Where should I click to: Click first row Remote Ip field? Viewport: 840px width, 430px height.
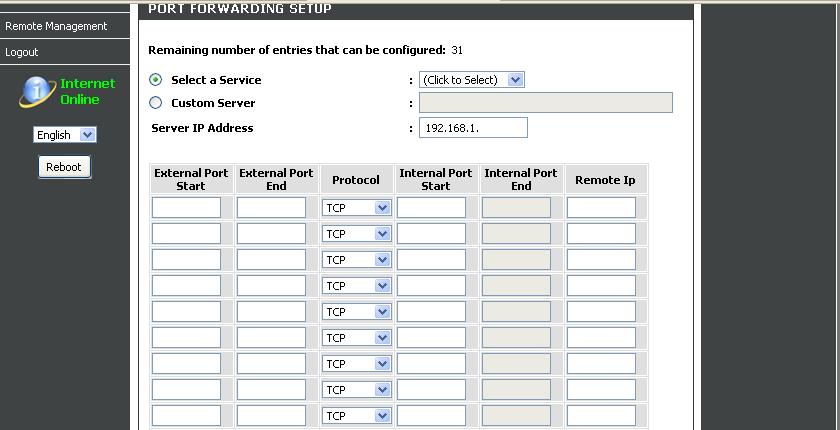(602, 208)
